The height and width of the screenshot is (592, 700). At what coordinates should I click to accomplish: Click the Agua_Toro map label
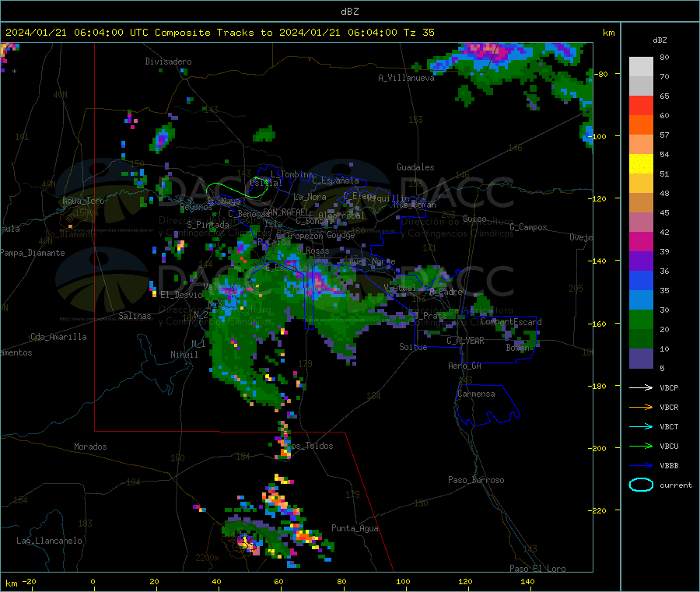pos(83,201)
